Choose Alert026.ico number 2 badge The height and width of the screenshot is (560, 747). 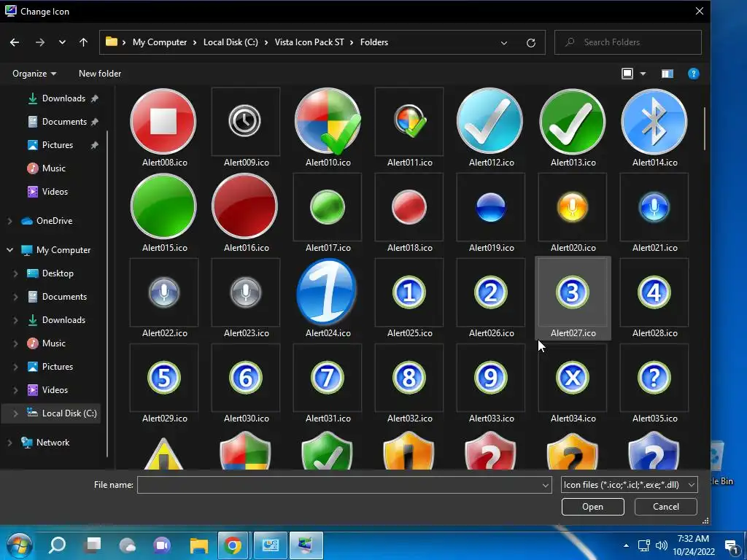[491, 292]
